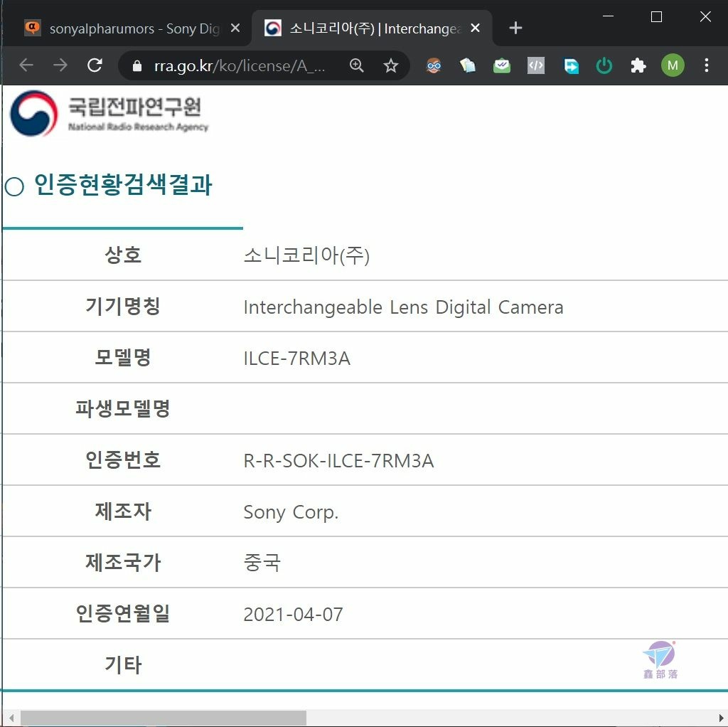This screenshot has width=728, height=727.
Task: Go back to previous page
Action: tap(26, 65)
